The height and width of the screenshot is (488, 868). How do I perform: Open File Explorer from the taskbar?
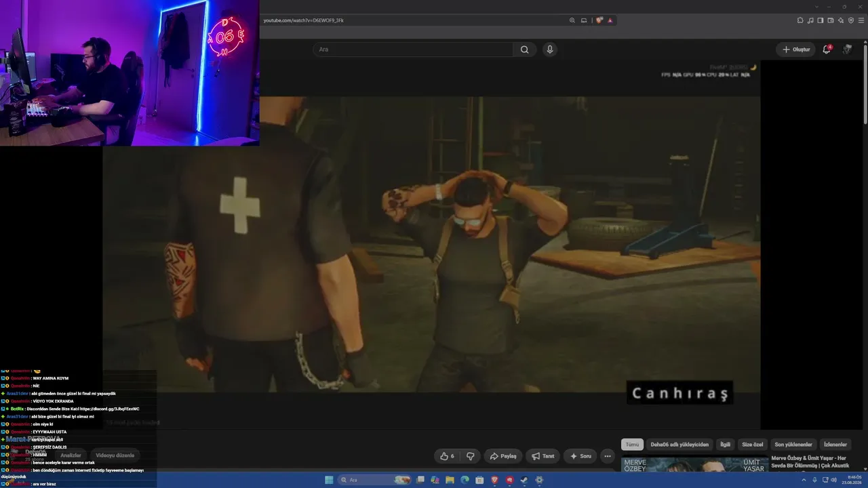[x=450, y=480]
